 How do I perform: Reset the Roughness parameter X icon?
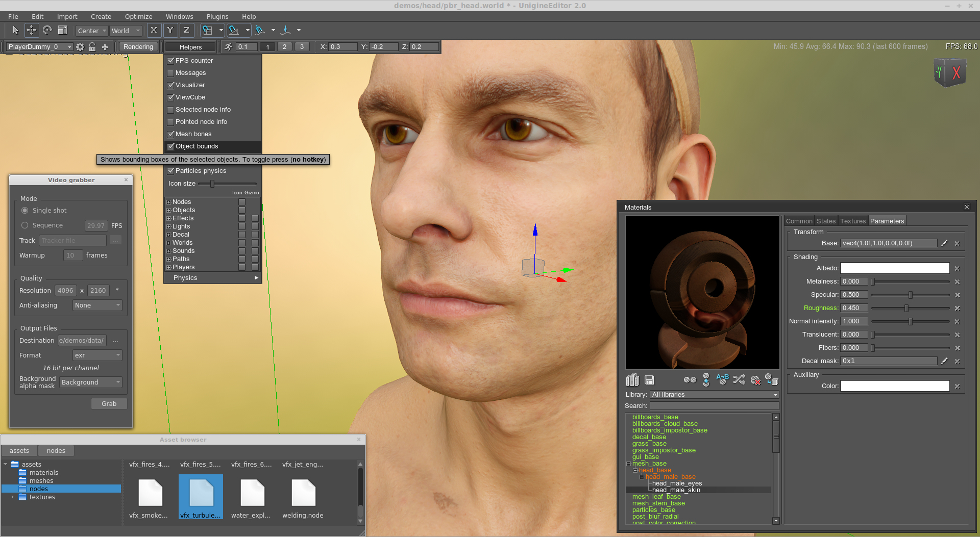[x=958, y=309]
